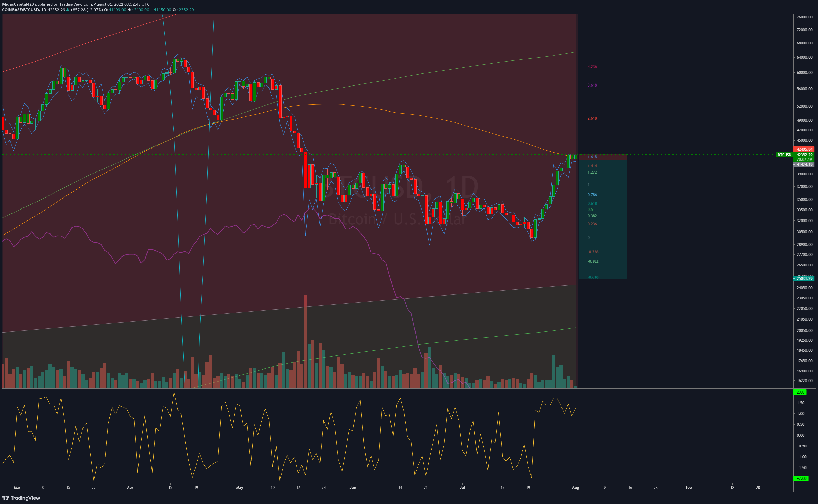Click the L:41150.00 low value in header

coord(161,10)
